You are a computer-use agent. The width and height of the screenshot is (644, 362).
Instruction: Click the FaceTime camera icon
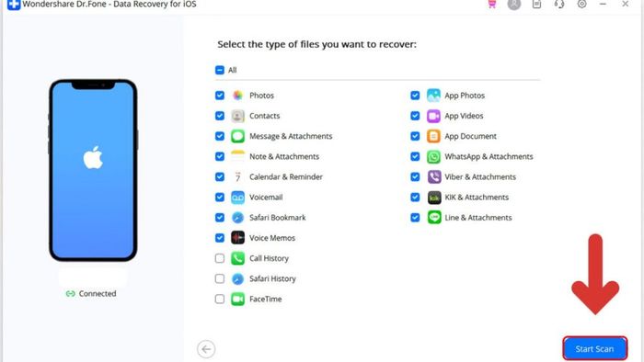coord(237,299)
